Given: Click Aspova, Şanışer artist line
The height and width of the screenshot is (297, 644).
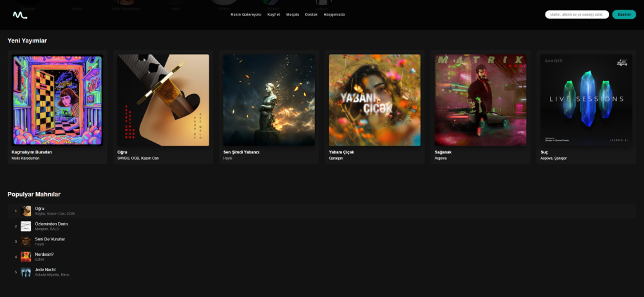Looking at the screenshot, I should (553, 158).
